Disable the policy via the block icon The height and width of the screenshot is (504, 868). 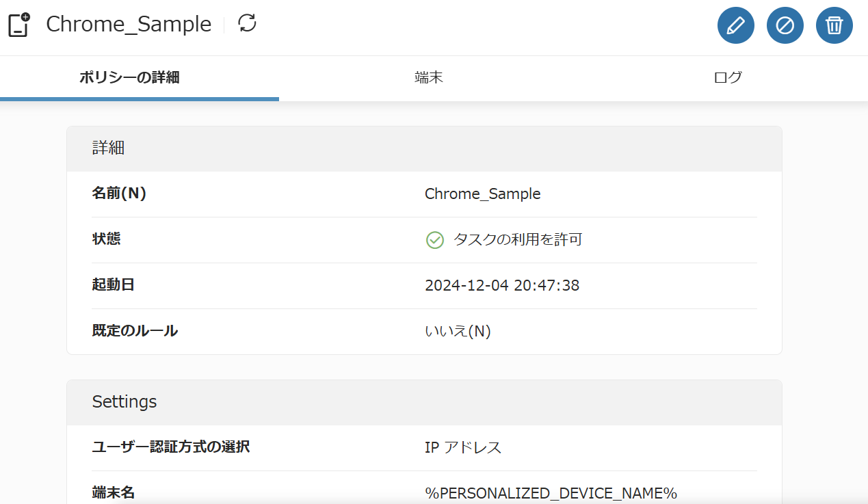[x=785, y=26]
